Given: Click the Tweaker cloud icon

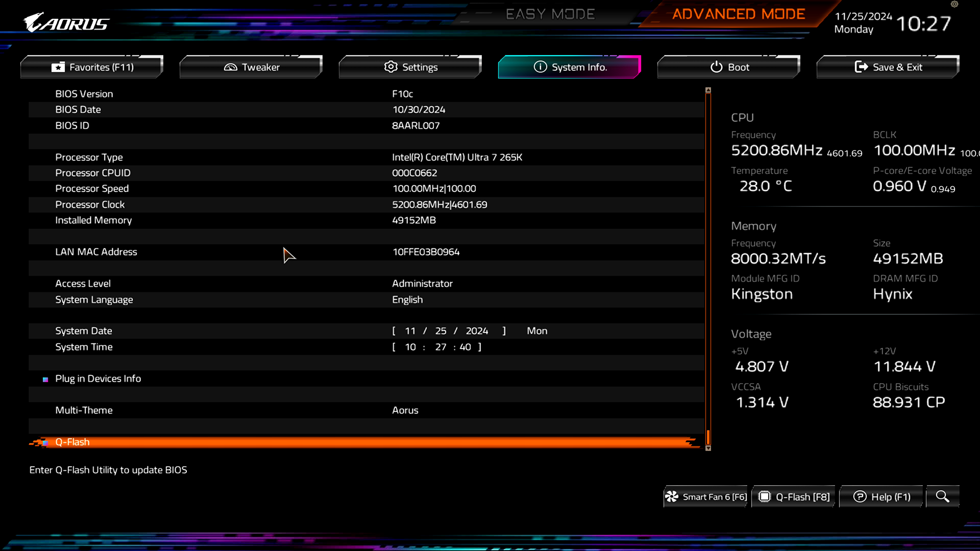Looking at the screenshot, I should (x=231, y=67).
